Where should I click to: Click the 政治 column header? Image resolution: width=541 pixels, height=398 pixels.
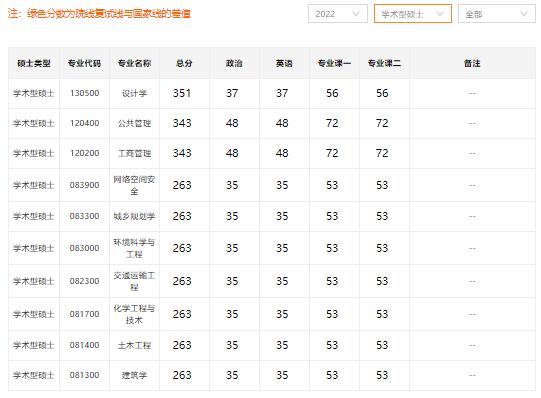(x=234, y=63)
